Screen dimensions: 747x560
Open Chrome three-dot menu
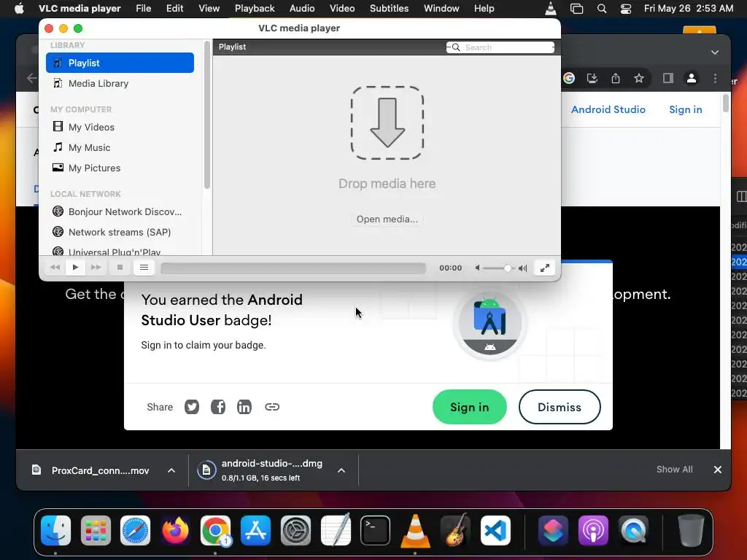coord(715,78)
